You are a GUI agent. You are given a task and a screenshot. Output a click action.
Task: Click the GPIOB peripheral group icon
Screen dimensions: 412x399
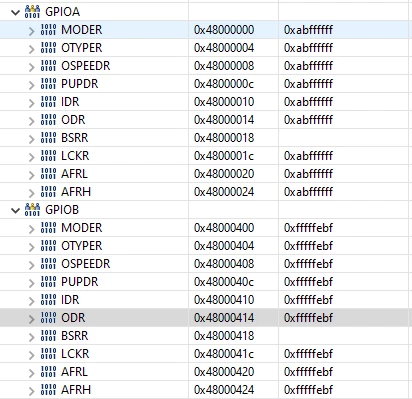(32, 210)
